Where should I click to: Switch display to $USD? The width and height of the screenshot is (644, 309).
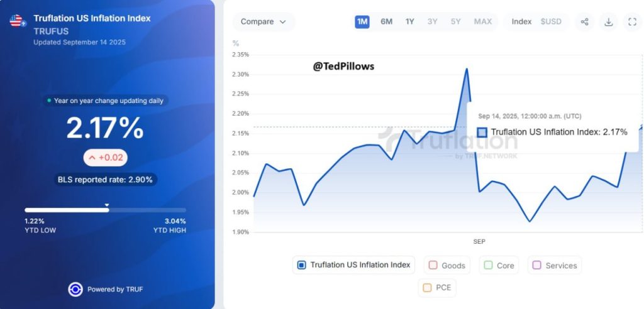pos(551,22)
